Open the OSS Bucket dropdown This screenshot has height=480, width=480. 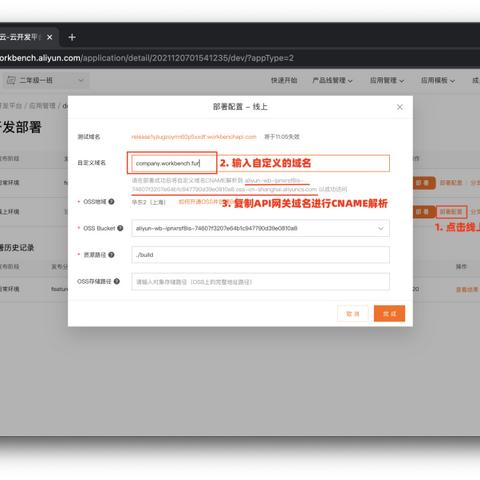point(260,228)
